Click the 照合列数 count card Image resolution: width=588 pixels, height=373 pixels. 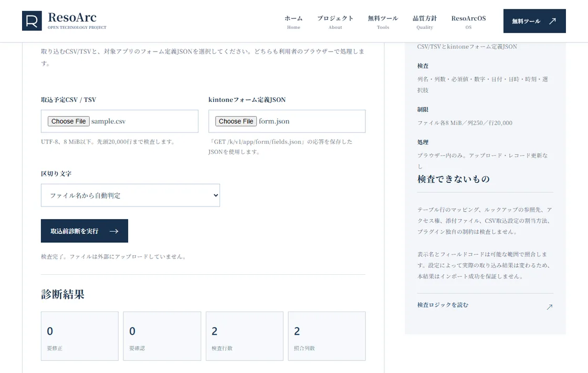coord(327,336)
